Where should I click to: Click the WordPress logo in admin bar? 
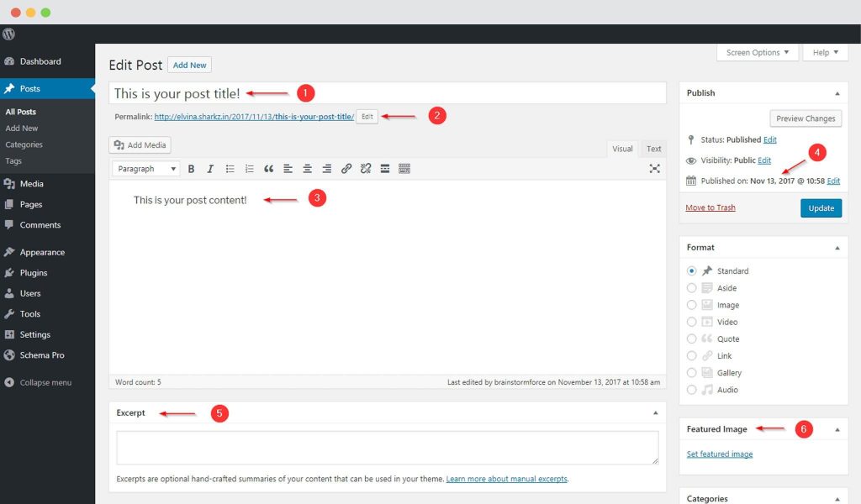click(x=9, y=34)
